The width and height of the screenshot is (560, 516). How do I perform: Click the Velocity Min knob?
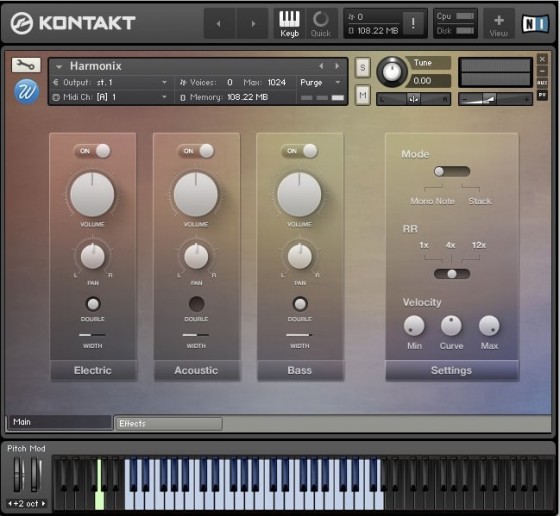click(414, 326)
